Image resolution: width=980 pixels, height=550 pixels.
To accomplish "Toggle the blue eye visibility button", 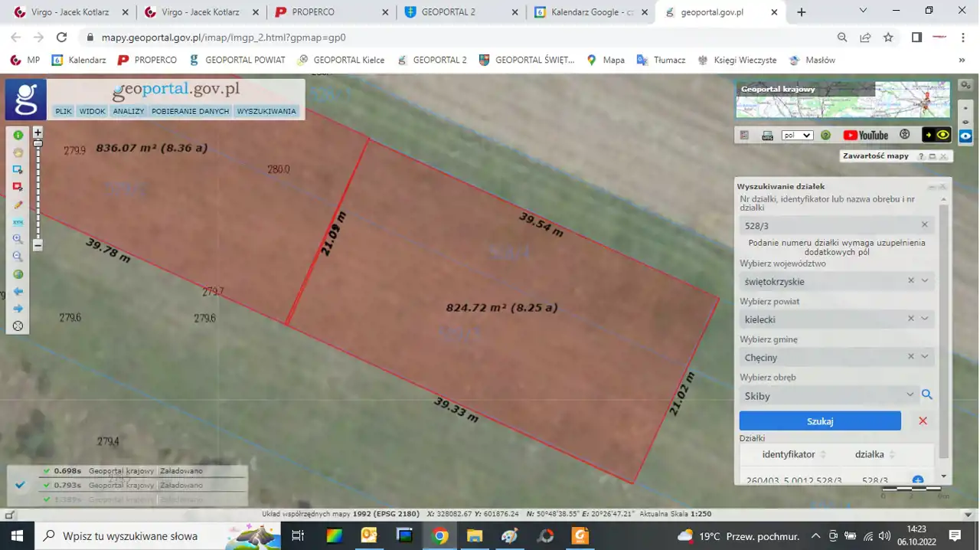I will 965,136.
